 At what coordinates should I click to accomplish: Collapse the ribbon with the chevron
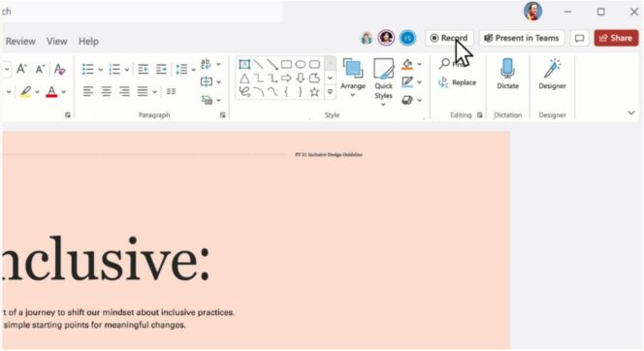coord(631,112)
